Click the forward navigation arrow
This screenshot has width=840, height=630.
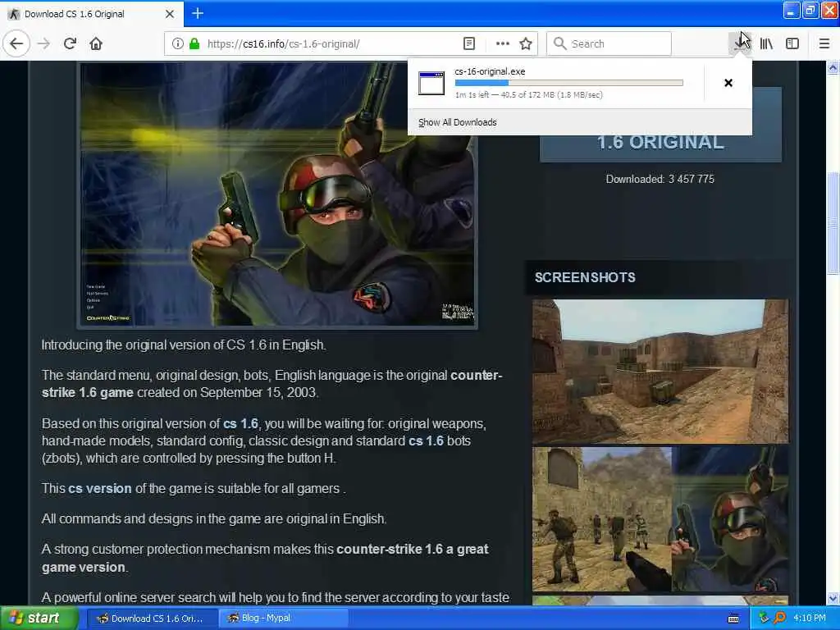(x=44, y=43)
